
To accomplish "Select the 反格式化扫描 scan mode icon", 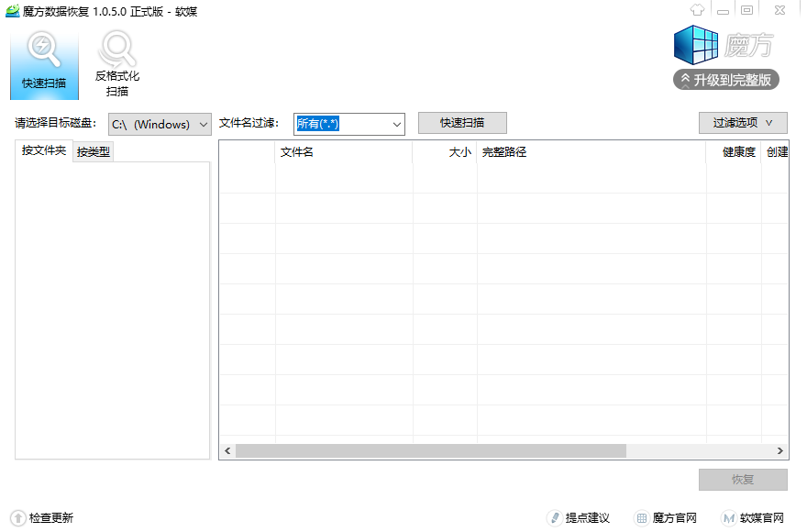I will pos(117,51).
